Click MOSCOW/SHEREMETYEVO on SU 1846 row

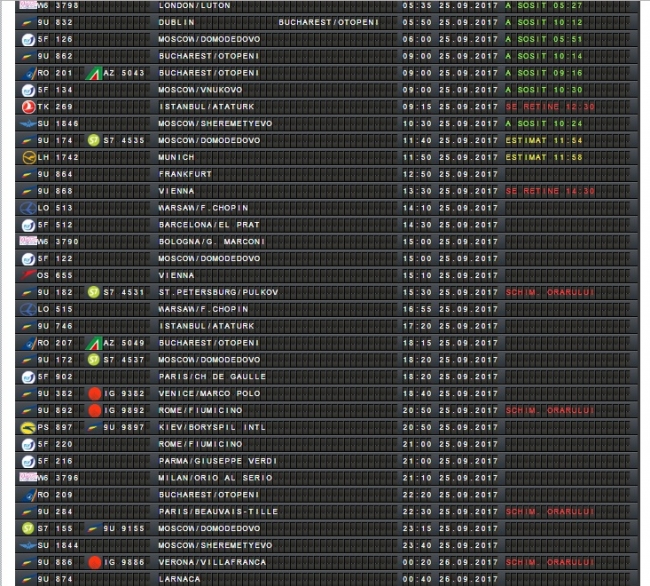(x=215, y=123)
